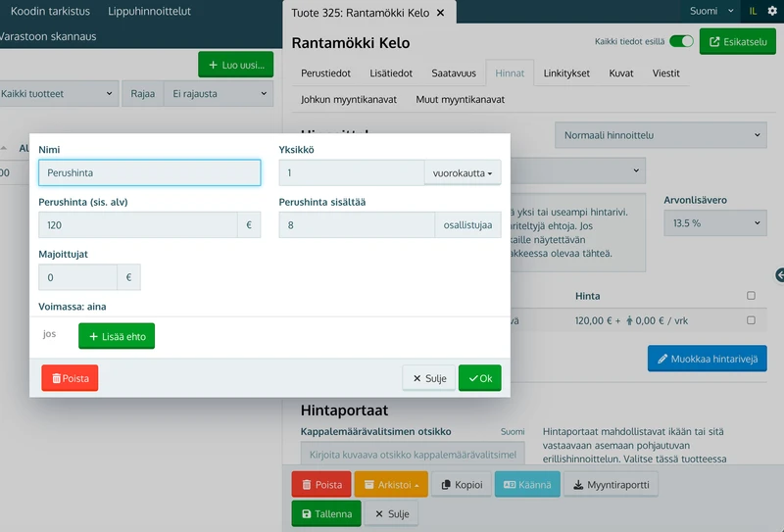
Task: Click the Hintaportaat heading
Action: (344, 411)
